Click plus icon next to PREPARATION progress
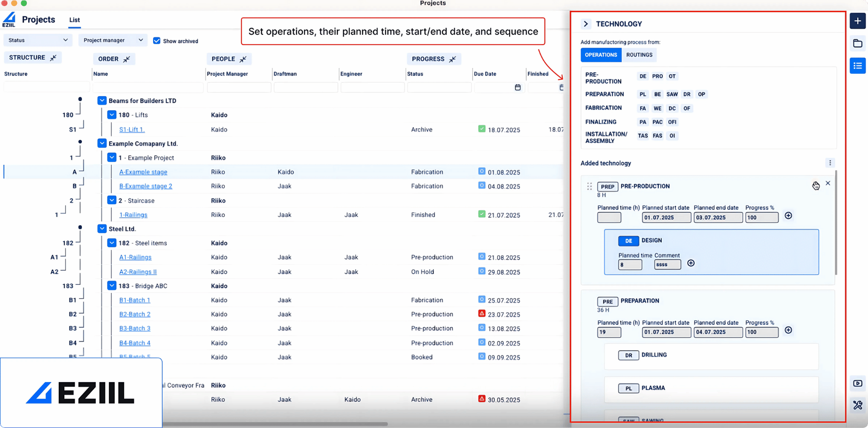868x428 pixels. [x=789, y=330]
